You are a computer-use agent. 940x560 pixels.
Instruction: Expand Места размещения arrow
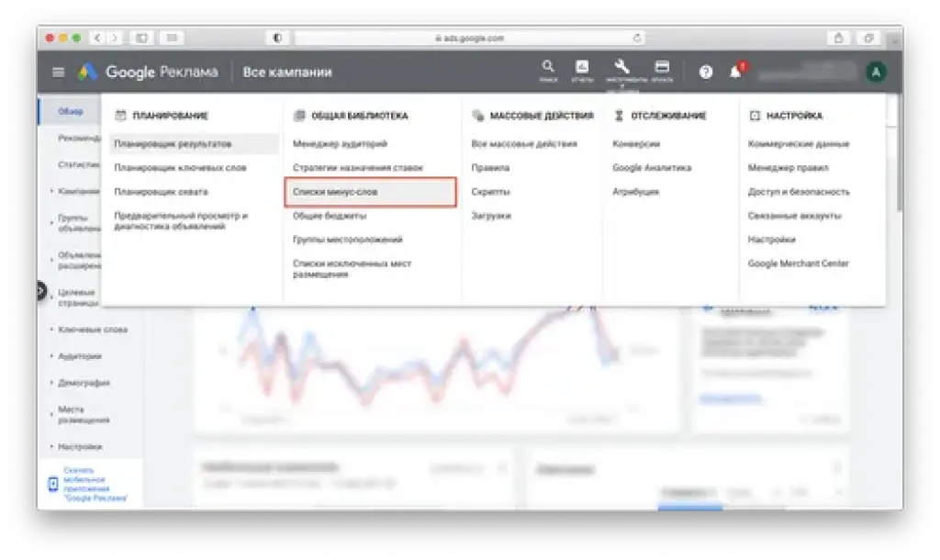(x=51, y=414)
